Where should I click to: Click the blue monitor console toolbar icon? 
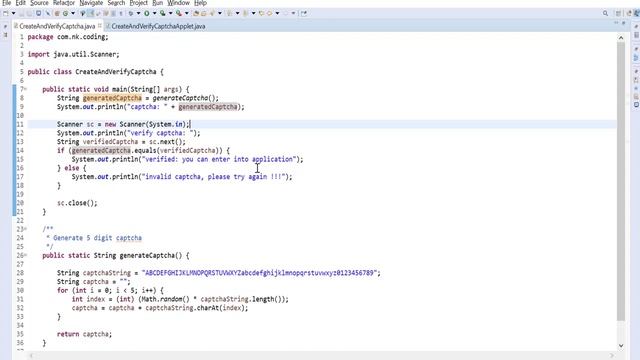tap(38, 13)
